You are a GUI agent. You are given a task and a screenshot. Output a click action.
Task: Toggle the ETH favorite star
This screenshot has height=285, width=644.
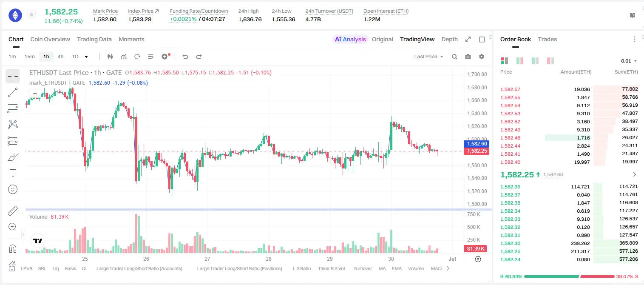coord(31,15)
